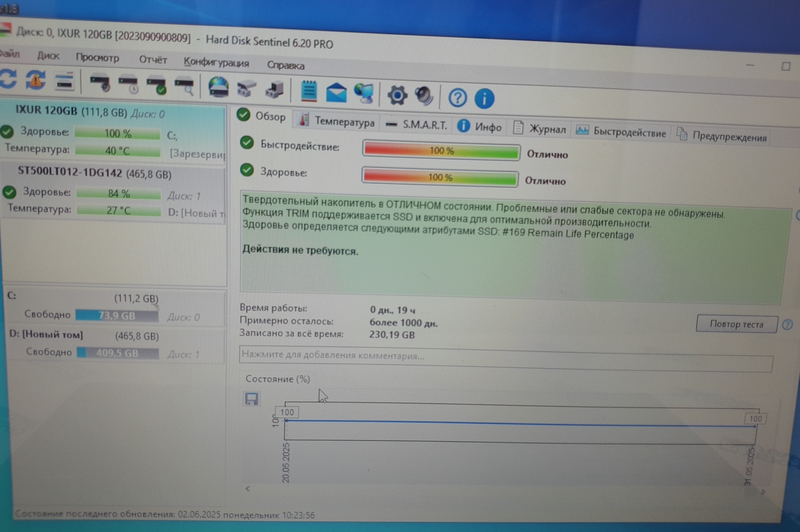Select the C: partition entry
800x532 pixels.
pyautogui.click(x=114, y=308)
